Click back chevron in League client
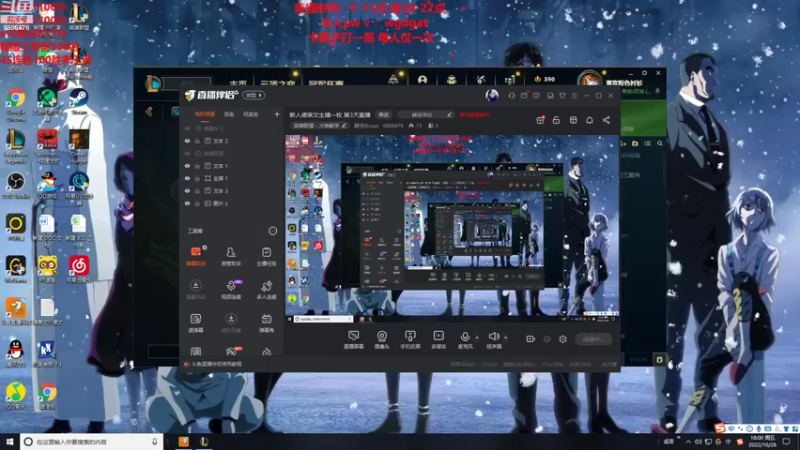Screen dimensions: 800x450 click(x=149, y=111)
